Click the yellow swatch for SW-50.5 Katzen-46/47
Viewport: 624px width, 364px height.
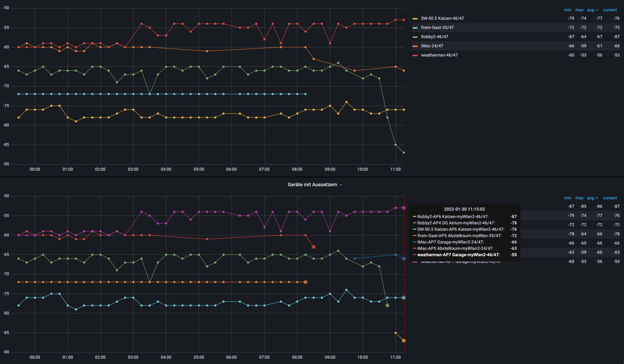415,19
